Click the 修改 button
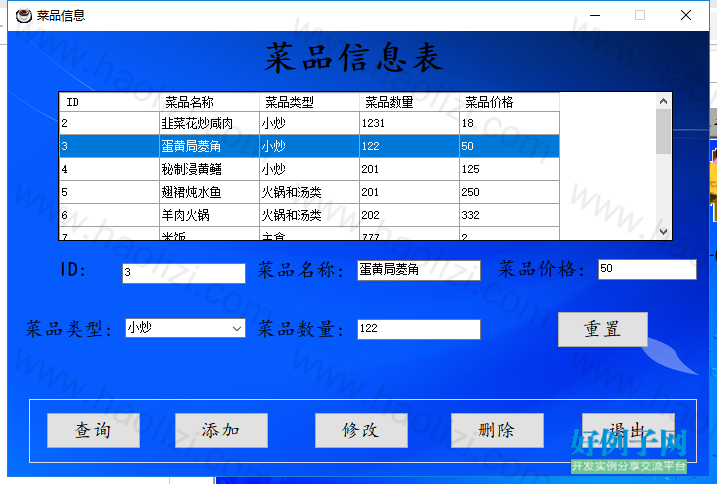717x484 pixels. (361, 430)
